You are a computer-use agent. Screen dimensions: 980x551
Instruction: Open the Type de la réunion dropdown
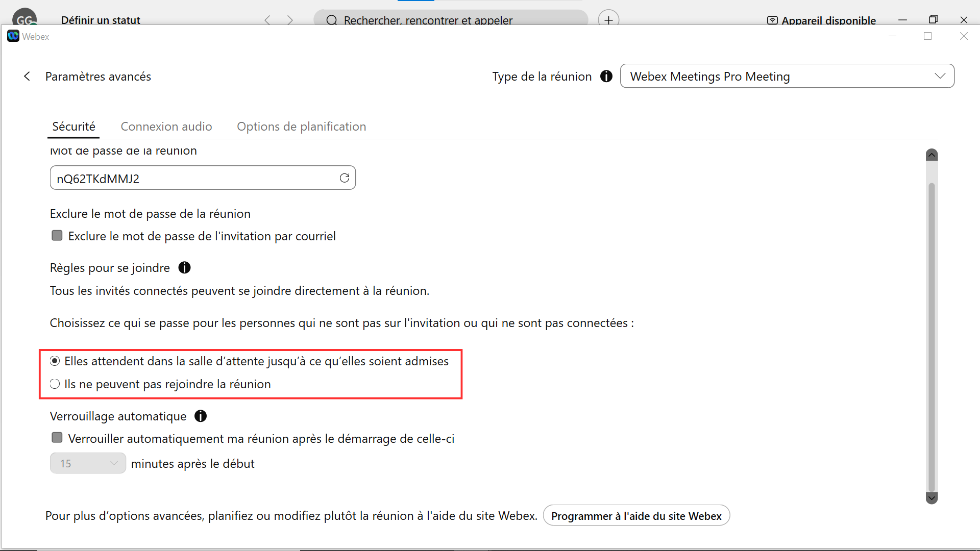tap(787, 76)
